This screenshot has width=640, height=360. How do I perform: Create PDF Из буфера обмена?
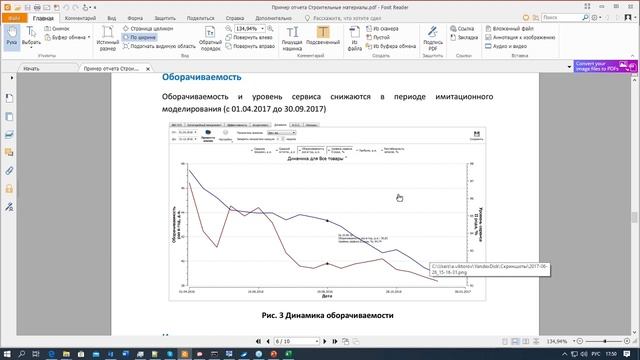391,46
